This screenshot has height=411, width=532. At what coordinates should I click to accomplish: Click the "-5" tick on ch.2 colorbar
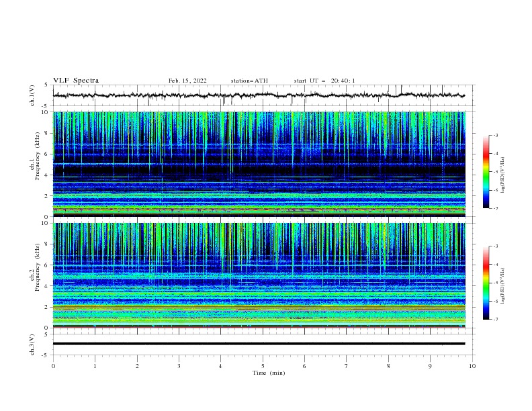point(495,283)
